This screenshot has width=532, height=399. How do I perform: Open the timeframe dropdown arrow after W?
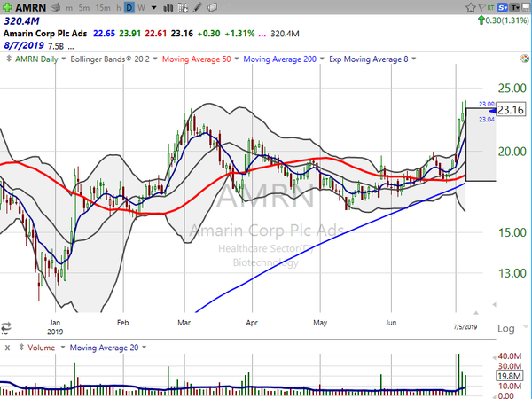[x=154, y=8]
